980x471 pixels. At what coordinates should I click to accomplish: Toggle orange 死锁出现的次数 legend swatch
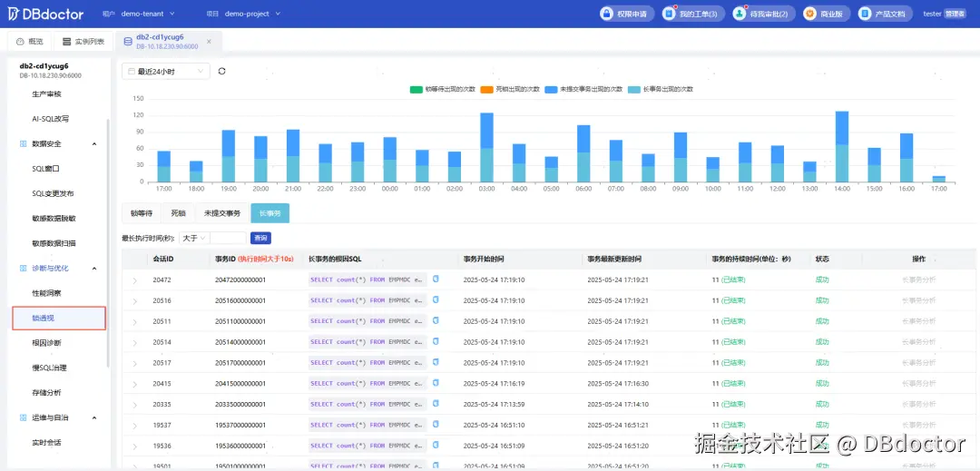click(486, 89)
